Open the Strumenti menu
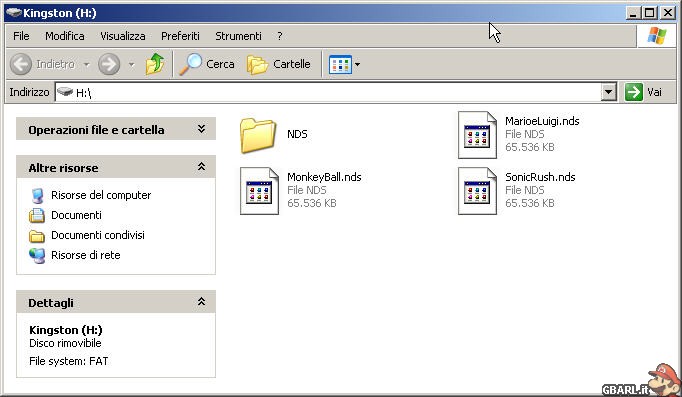The width and height of the screenshot is (682, 397). tap(238, 36)
